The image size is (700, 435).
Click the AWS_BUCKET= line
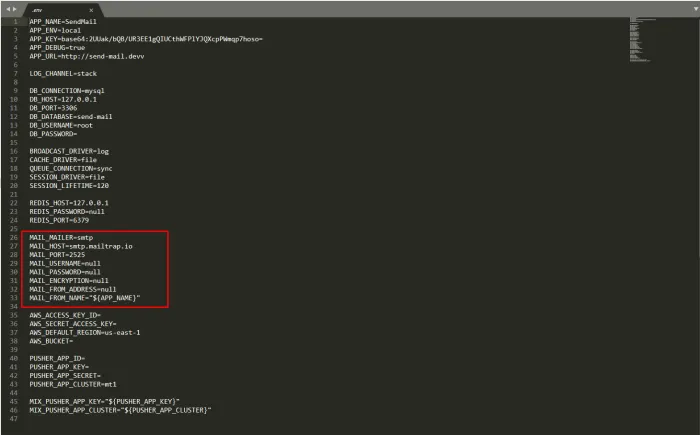pyautogui.click(x=51, y=341)
